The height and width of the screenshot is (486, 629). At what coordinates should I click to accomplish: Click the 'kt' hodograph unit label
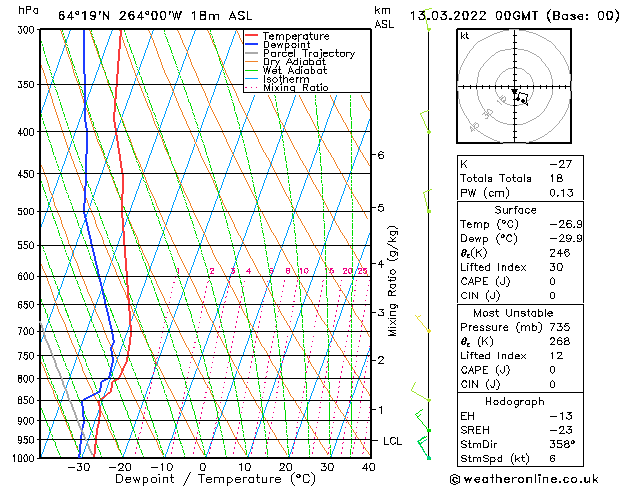point(465,36)
